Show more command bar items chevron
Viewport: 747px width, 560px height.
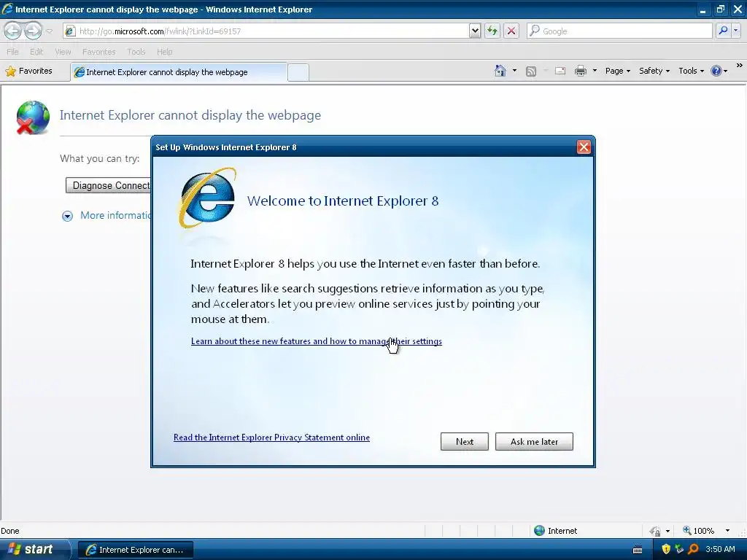tap(740, 65)
